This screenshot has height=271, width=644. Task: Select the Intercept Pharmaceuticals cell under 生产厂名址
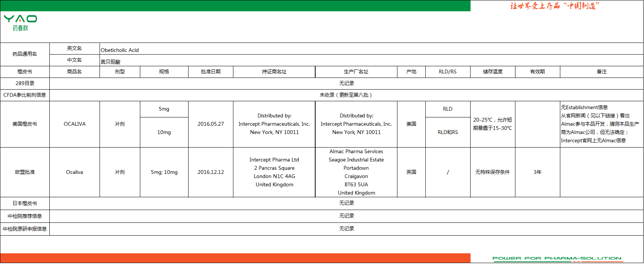(356, 124)
